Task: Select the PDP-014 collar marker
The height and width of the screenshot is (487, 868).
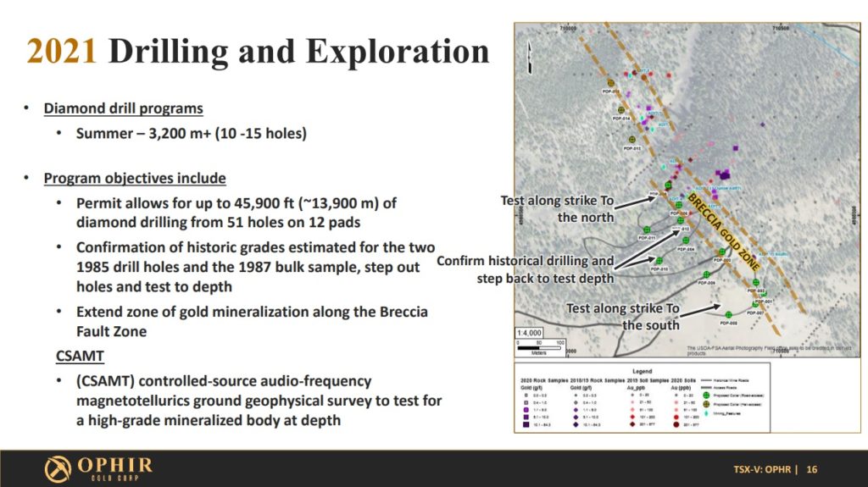Action: pyautogui.click(x=621, y=109)
